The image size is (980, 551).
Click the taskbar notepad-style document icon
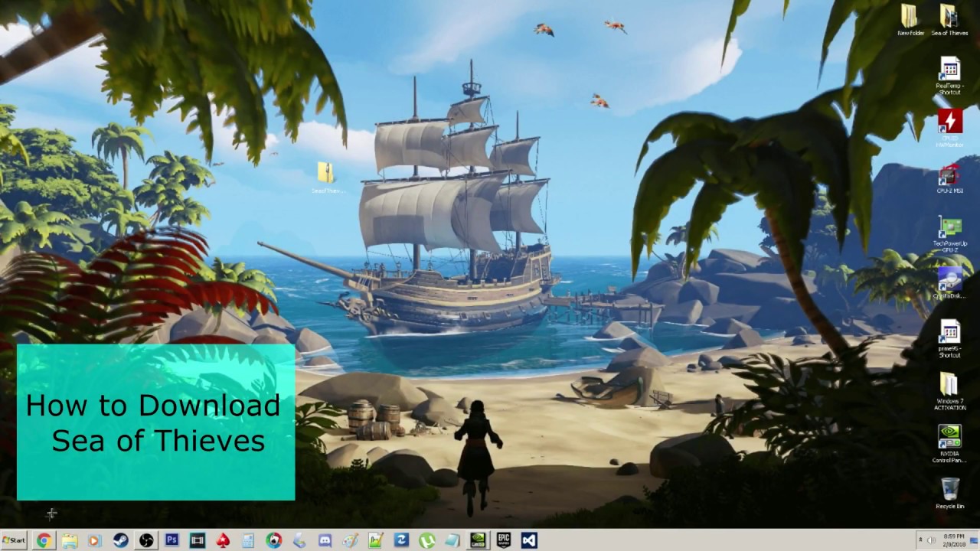click(452, 540)
